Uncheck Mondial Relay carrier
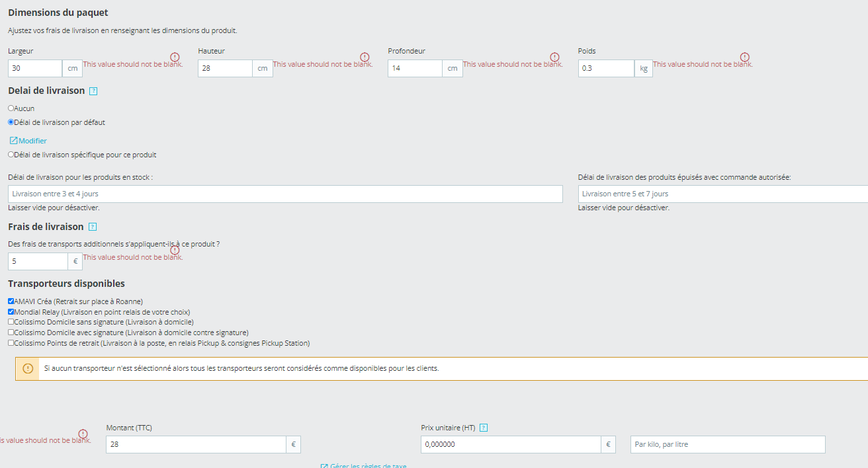The width and height of the screenshot is (868, 468). [x=11, y=312]
